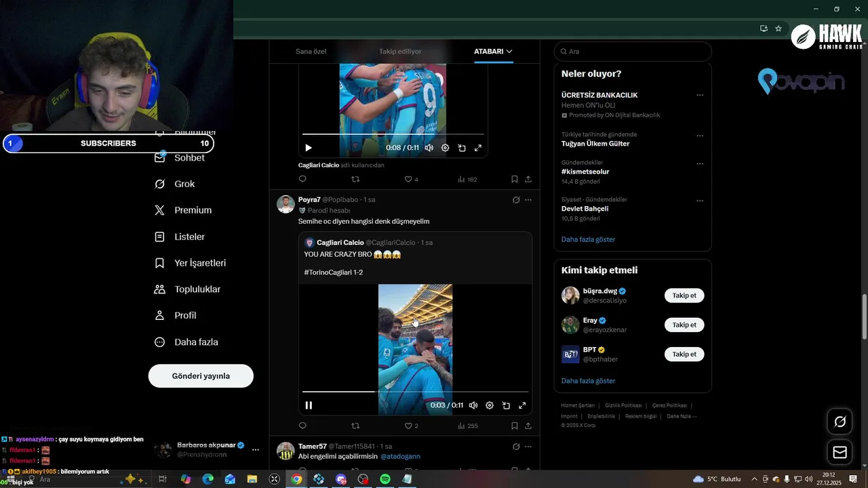Open Premium in the sidebar
Viewport: 868px width, 488px height.
click(183, 210)
